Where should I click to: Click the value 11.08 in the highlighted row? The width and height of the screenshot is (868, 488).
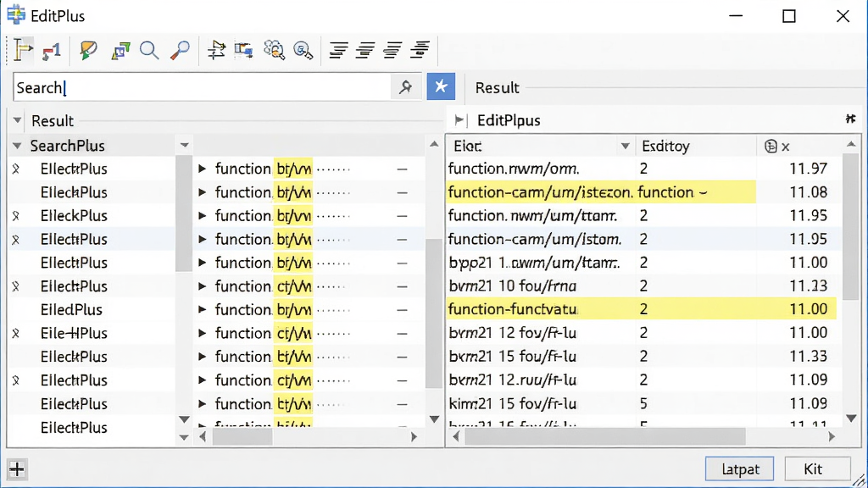pyautogui.click(x=808, y=192)
